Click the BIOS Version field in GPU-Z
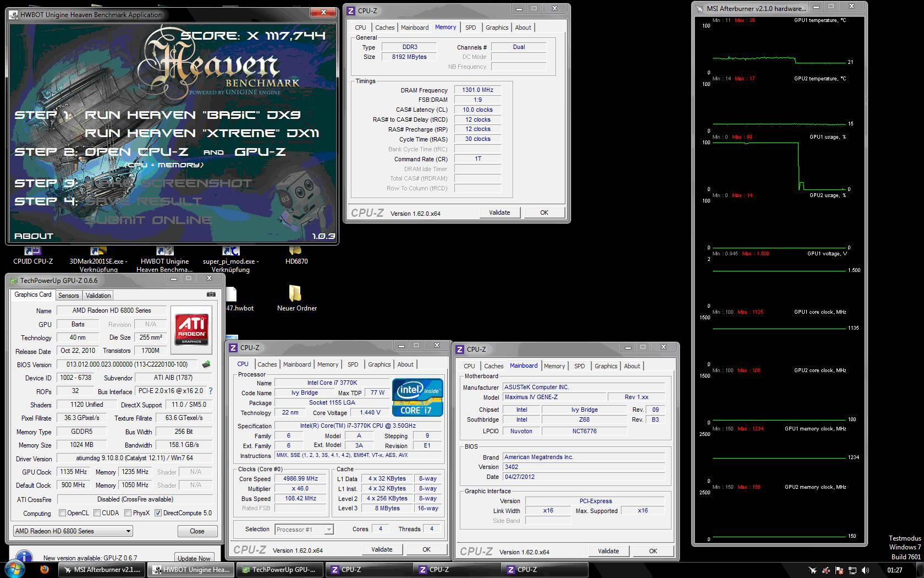The height and width of the screenshot is (578, 924). [127, 364]
